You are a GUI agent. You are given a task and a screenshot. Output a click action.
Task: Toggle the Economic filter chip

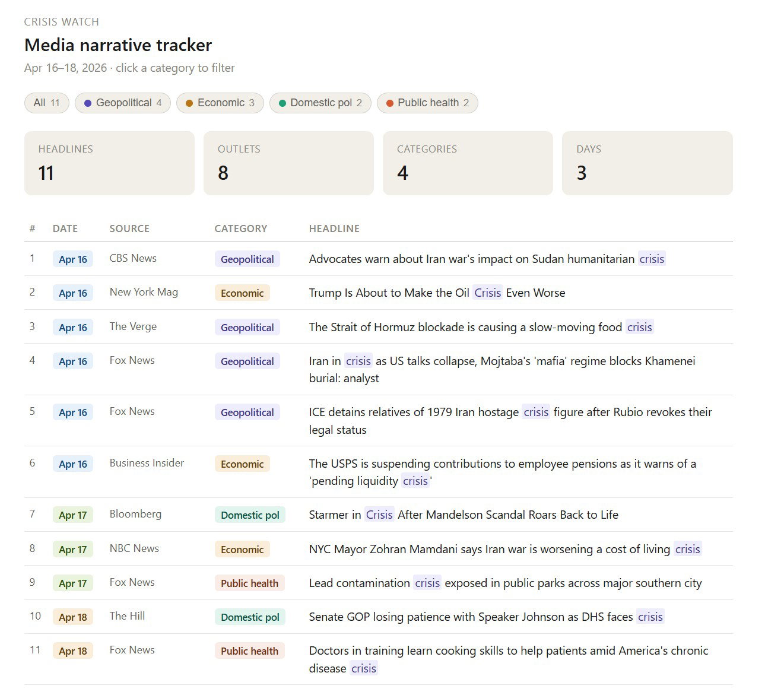click(x=220, y=103)
